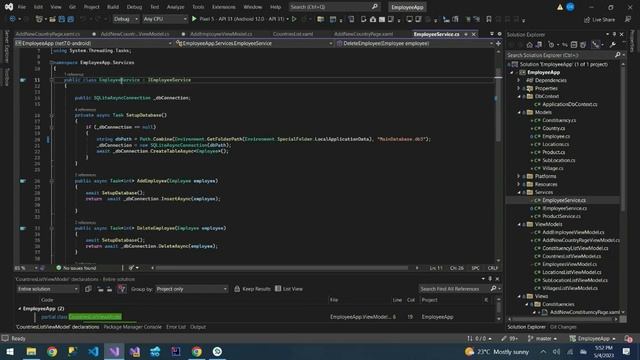The height and width of the screenshot is (360, 640).
Task: Collapse the ViewModels folder
Action: 519,224
